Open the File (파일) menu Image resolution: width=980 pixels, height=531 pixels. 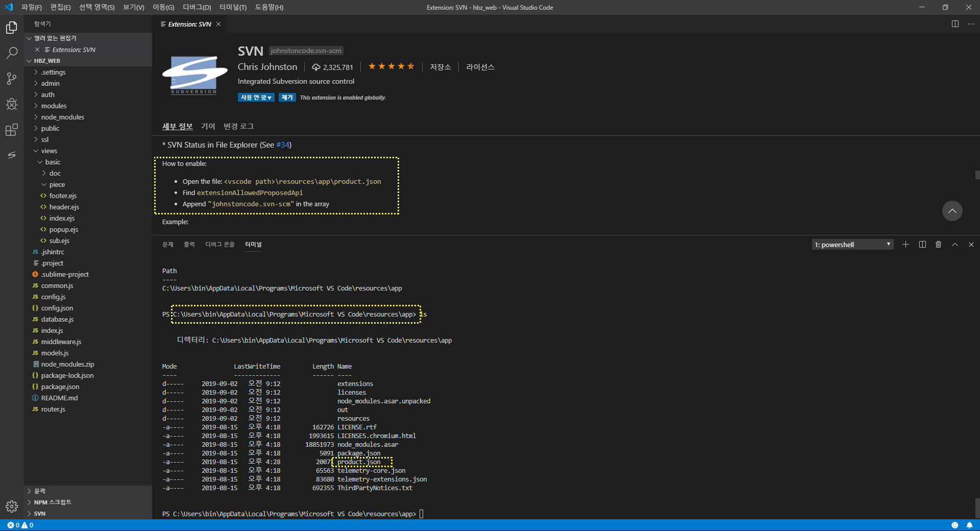32,7
